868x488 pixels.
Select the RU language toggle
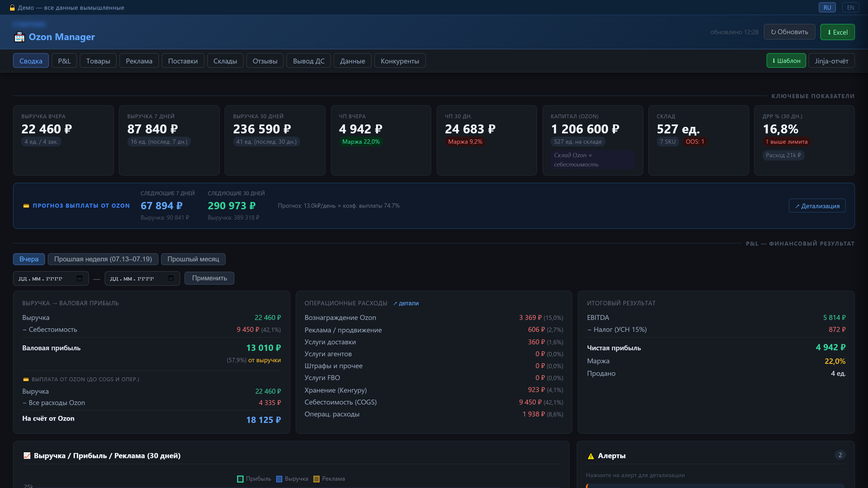tap(827, 7)
